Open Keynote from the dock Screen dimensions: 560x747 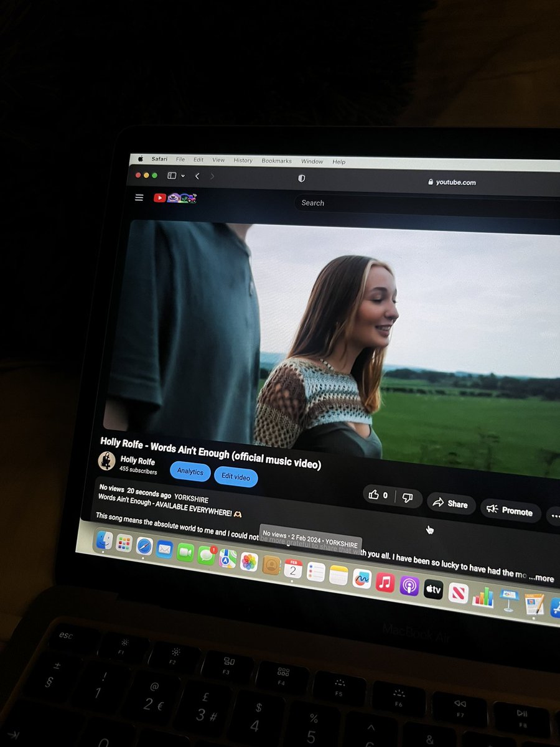point(510,600)
